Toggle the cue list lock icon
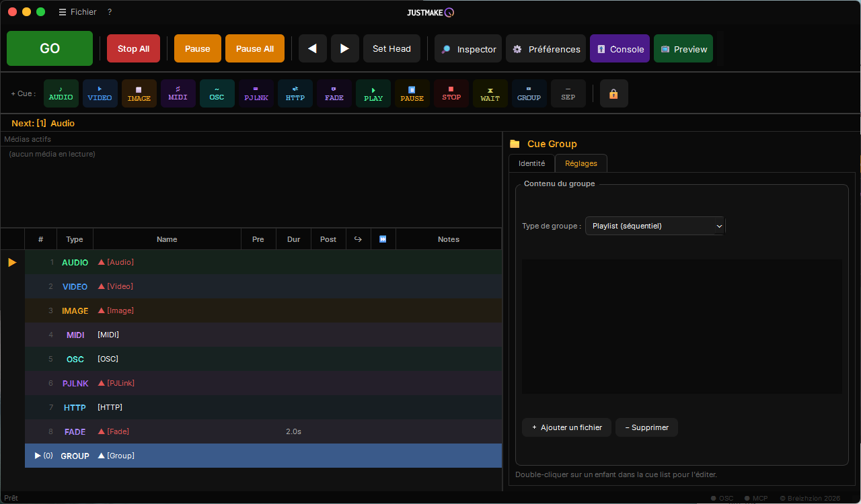 (x=614, y=93)
